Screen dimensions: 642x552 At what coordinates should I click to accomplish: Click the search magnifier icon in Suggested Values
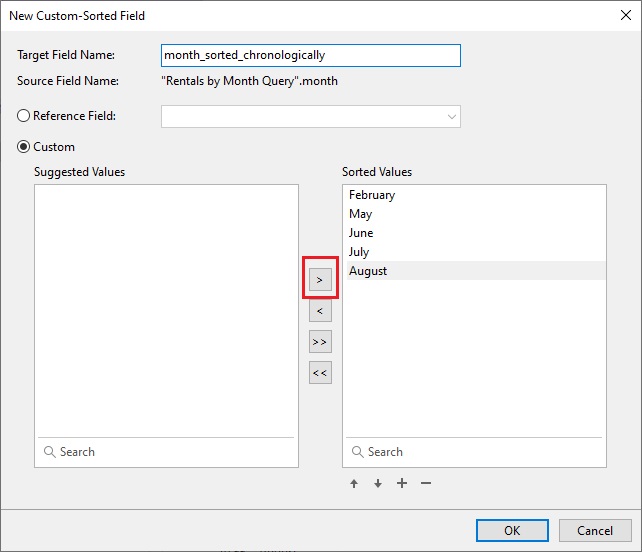coord(50,452)
